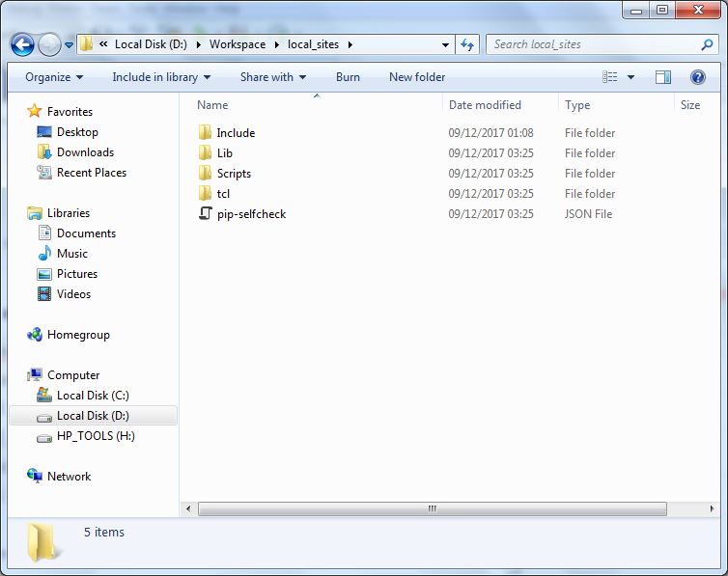This screenshot has width=728, height=576.
Task: Click the pip-selfcheck file name
Action: click(252, 214)
